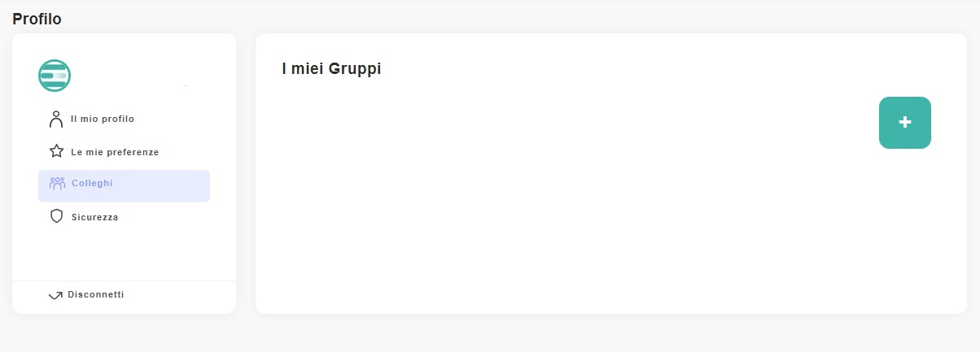This screenshot has height=352, width=980.
Task: Select the Colleghi menu entry
Action: [x=92, y=184]
